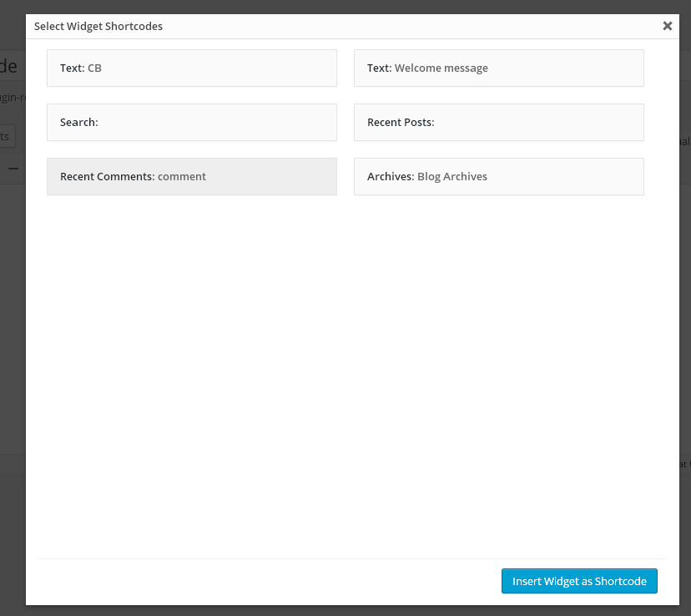Click "comment" title in Recent Comments
The image size is (691, 616).
coord(181,177)
